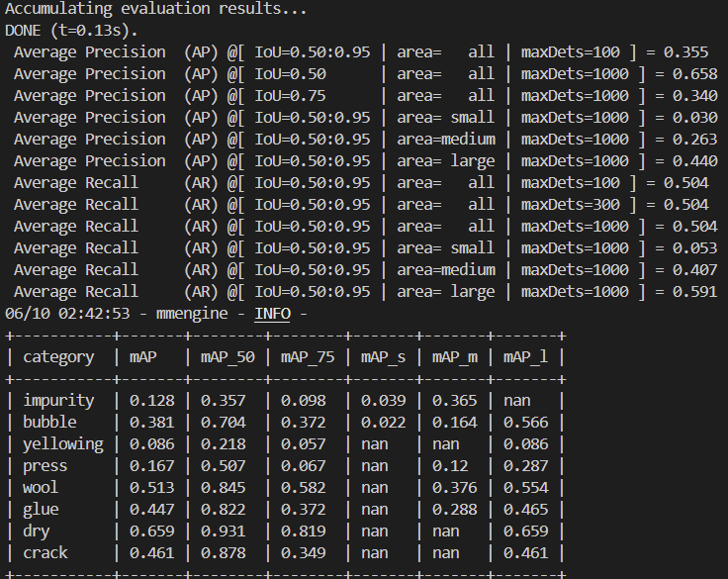Select wool mAP_50 value 0.845
The image size is (728, 579).
click(223, 488)
